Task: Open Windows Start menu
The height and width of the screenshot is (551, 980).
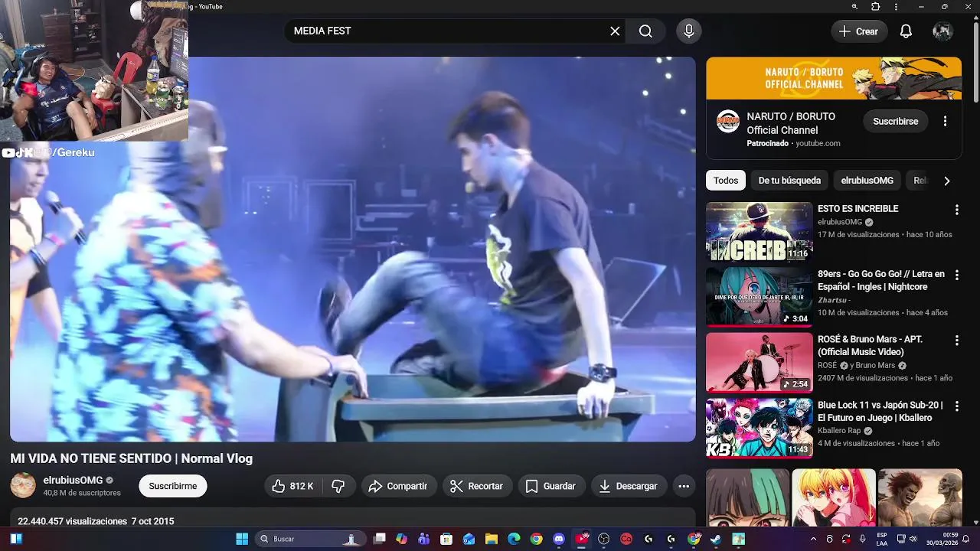Action: tap(242, 539)
